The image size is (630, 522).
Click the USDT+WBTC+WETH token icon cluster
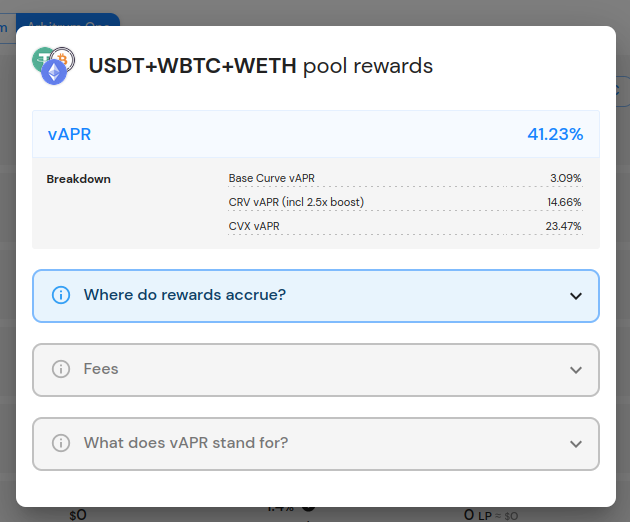53,66
